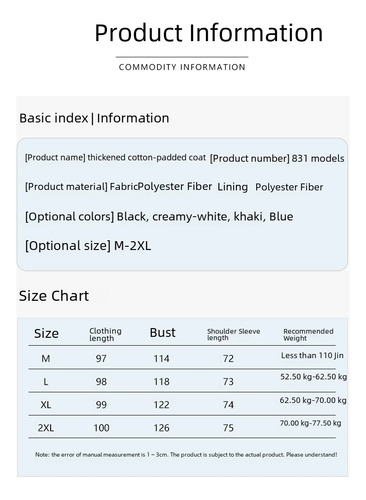Viewport: 366px width, 500px height.
Task: Click the Lining Polyester Fiber text
Action: point(270,187)
